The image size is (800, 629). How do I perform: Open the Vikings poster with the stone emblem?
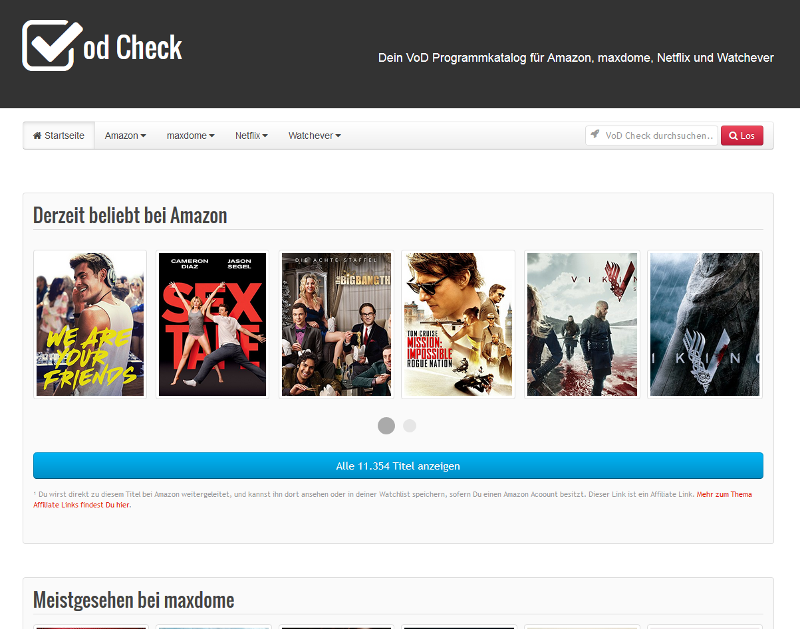[x=705, y=324]
